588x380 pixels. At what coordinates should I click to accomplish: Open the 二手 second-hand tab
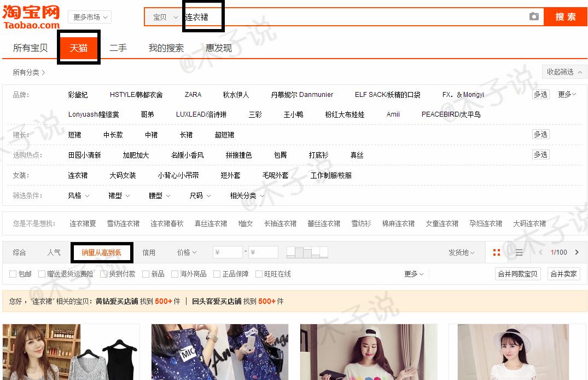118,48
